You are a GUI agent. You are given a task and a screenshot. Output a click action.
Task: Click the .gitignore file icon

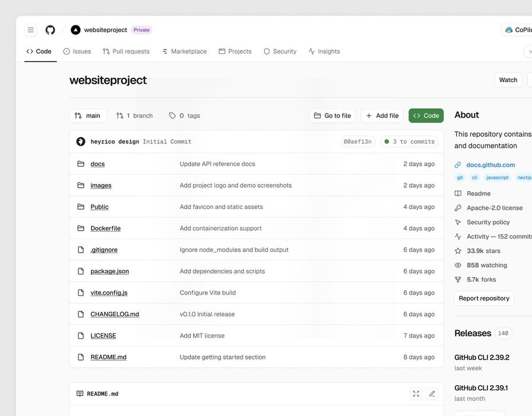81,250
